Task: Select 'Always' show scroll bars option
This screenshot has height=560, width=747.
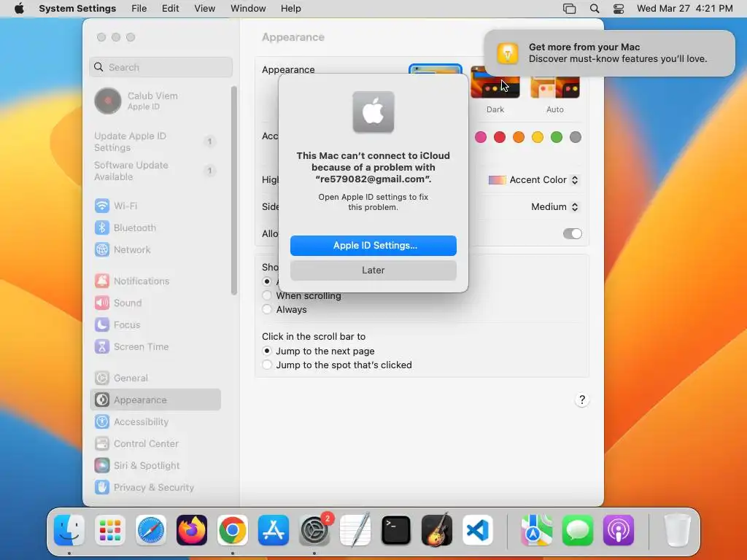Action: click(x=267, y=309)
